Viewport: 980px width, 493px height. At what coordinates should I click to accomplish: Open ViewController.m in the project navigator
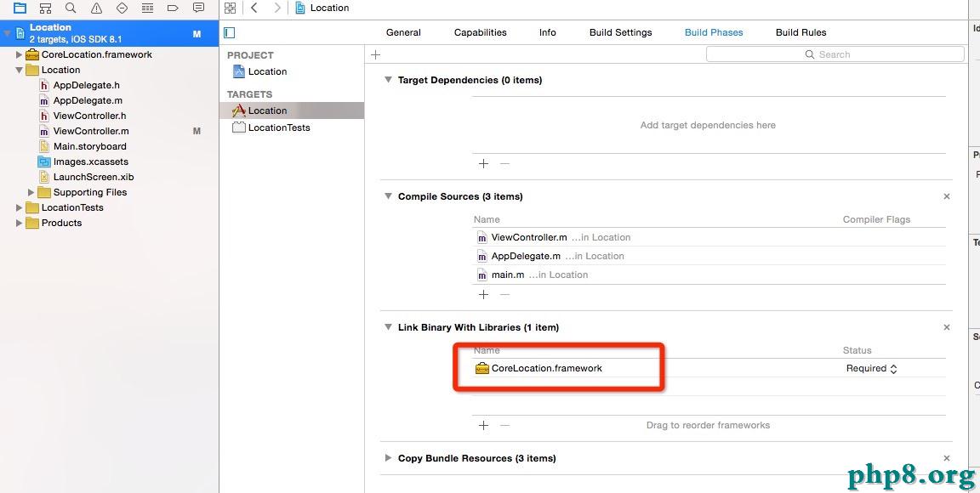pos(90,131)
